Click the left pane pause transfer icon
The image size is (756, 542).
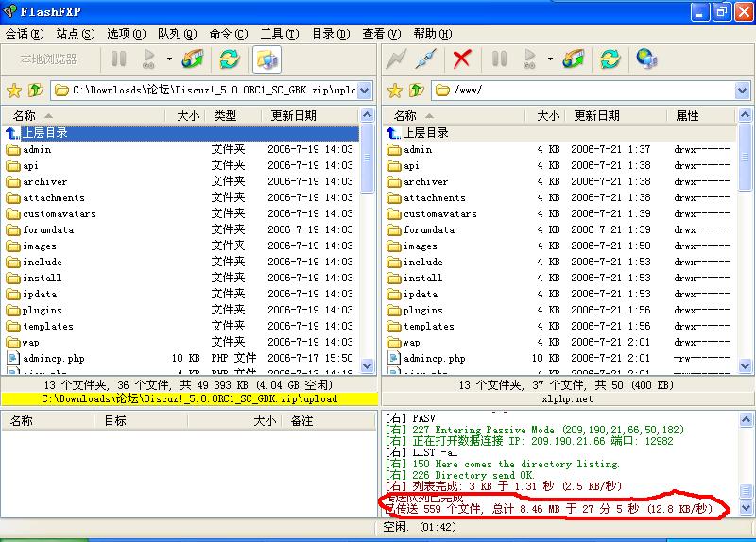tap(119, 59)
